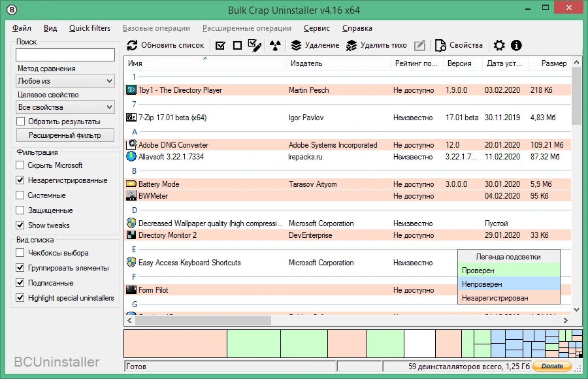Screen dimensions: 588x379
Task: Enable Чекбоксы выбора checkbox
Action: [x=20, y=253]
